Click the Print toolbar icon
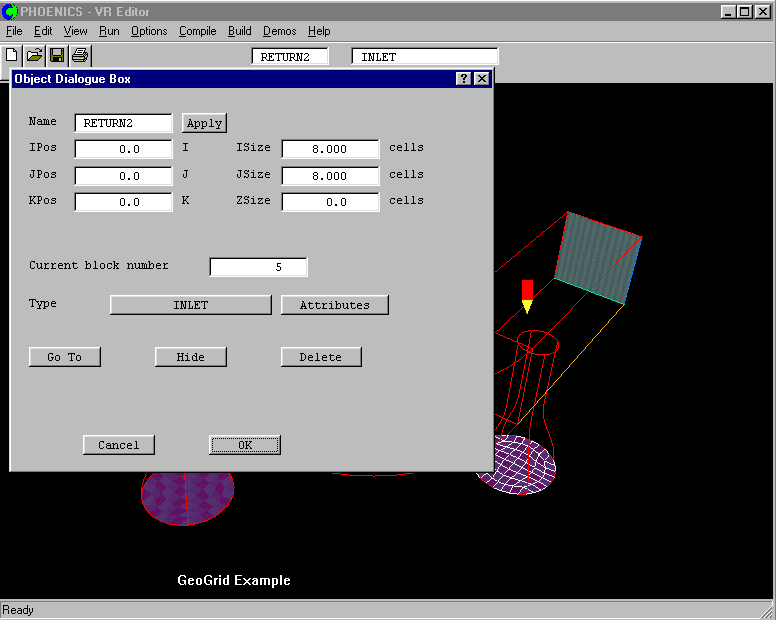The image size is (776, 620). tap(80, 55)
